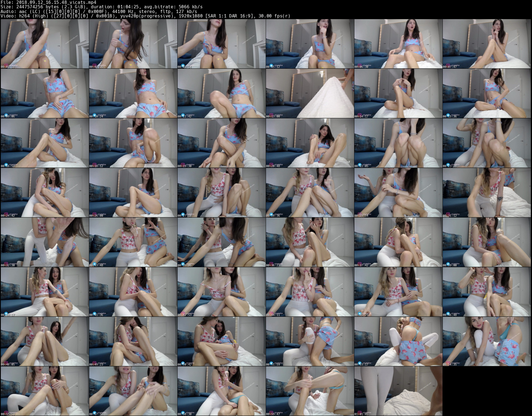Select the 00:54:35 frame
The image size is (532, 416).
tap(487, 341)
